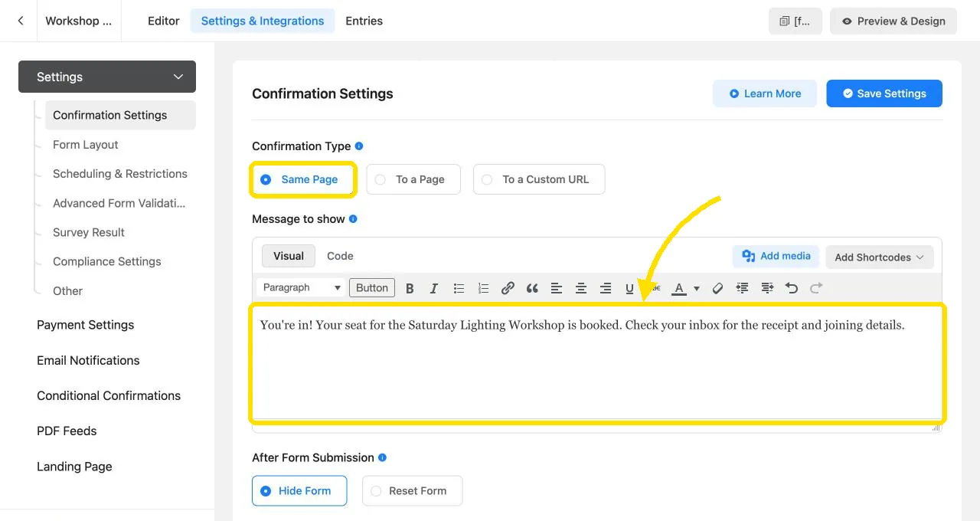This screenshot has width=980, height=521.
Task: Open the Add Shortcodes dropdown
Action: pyautogui.click(x=879, y=257)
